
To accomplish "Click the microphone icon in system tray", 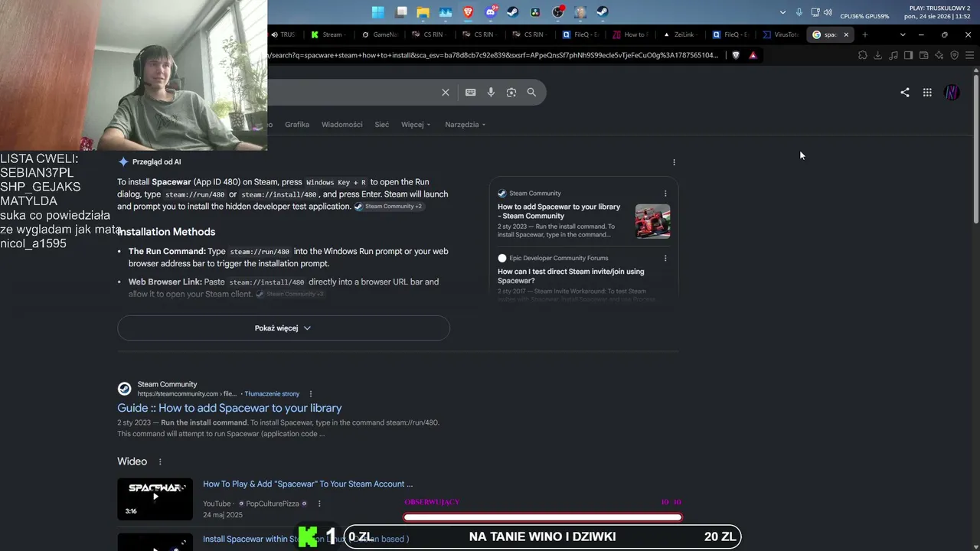I will tap(799, 12).
